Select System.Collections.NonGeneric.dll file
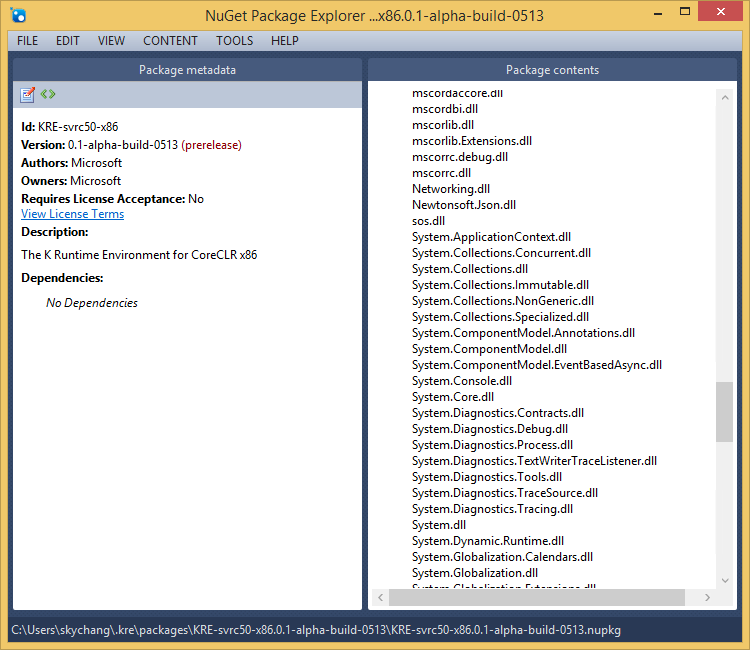750x650 pixels. pos(503,301)
